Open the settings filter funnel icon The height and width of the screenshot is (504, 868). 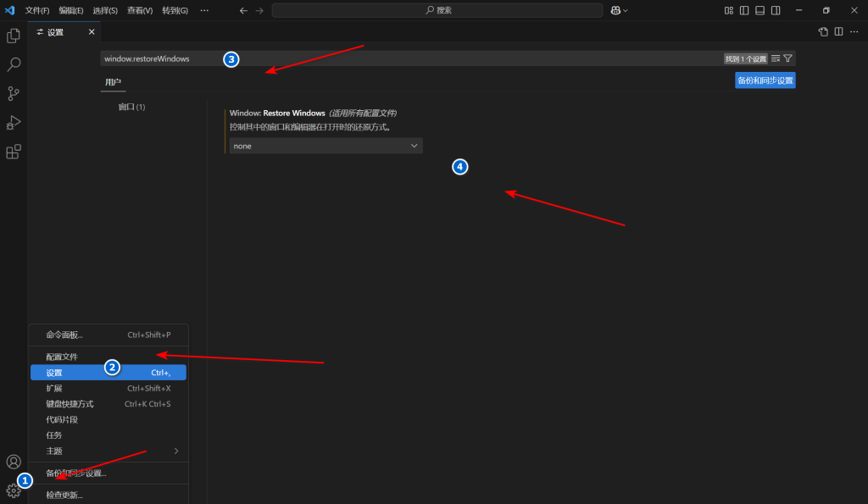click(787, 58)
